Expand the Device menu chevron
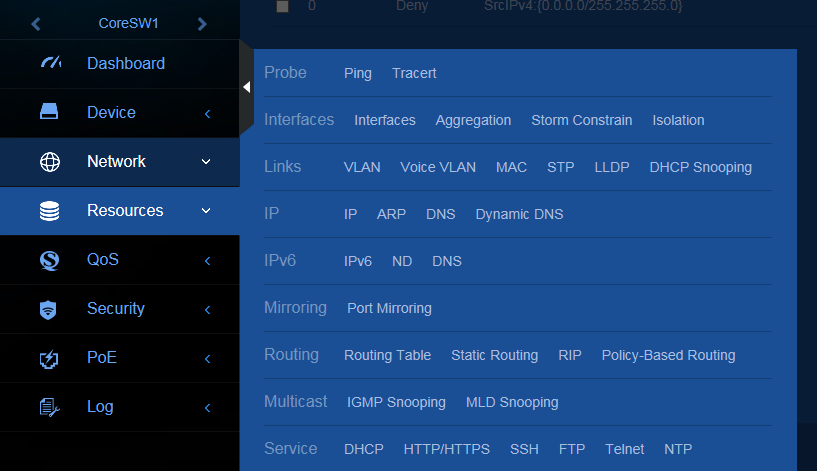This screenshot has height=471, width=817. click(x=207, y=114)
